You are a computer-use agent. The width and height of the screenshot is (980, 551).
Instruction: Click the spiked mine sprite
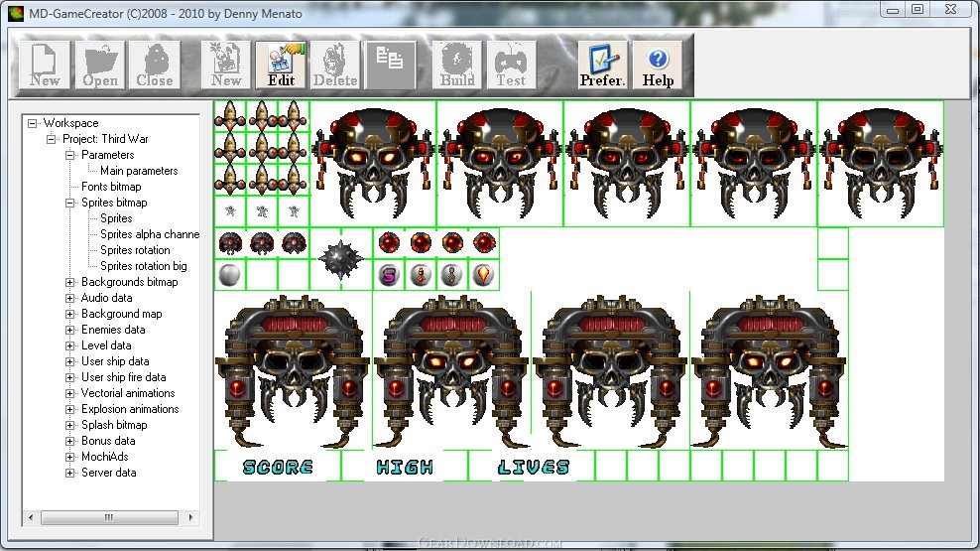coord(340,259)
